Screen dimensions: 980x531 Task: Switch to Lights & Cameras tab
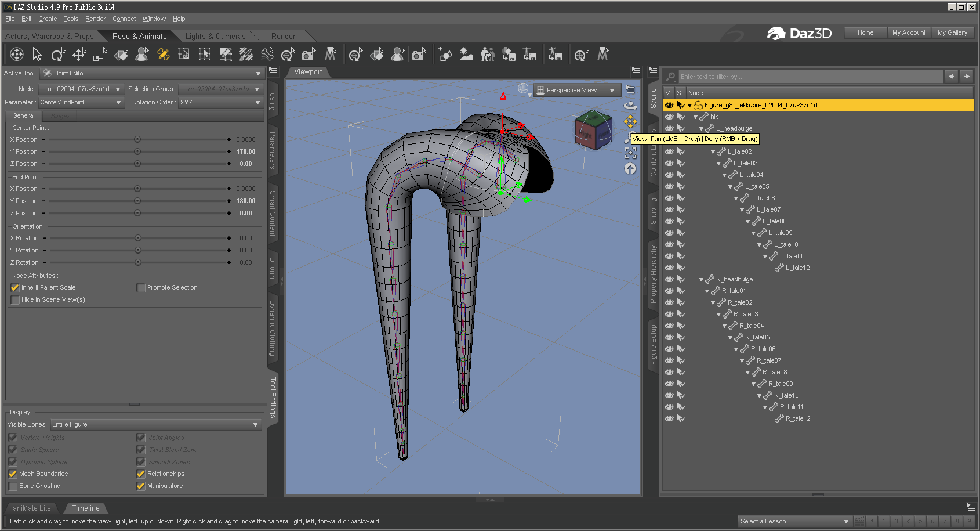click(215, 36)
